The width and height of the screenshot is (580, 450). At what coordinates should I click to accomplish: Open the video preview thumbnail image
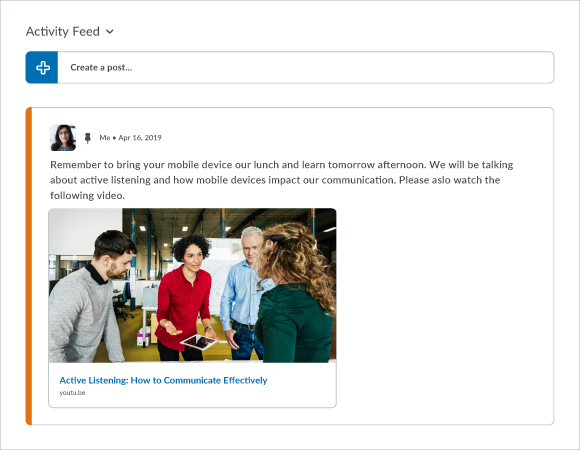(192, 285)
